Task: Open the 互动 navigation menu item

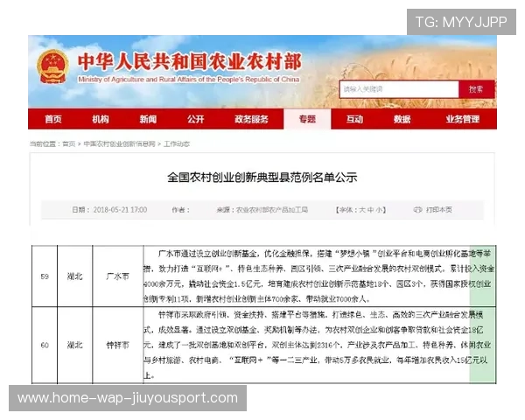Action: (354, 119)
